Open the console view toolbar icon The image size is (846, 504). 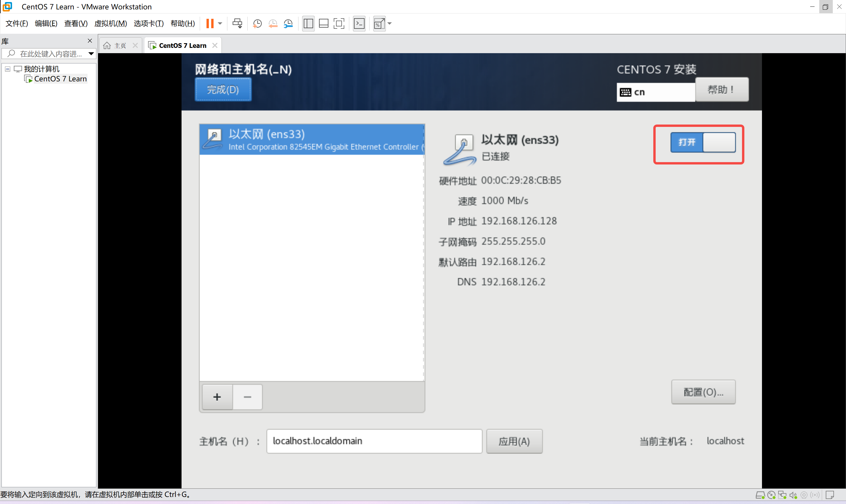359,23
